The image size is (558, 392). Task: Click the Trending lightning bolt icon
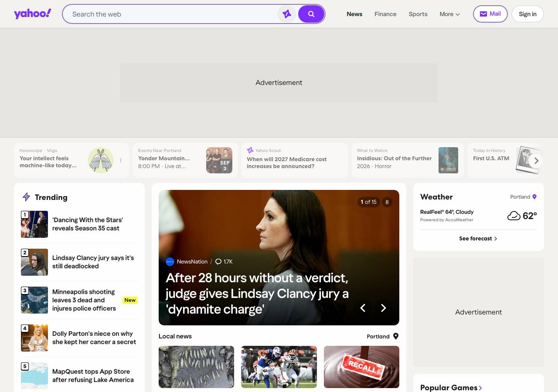26,197
